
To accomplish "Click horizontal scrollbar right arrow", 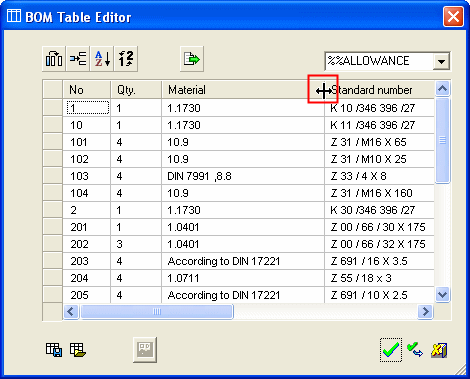I will (425, 312).
